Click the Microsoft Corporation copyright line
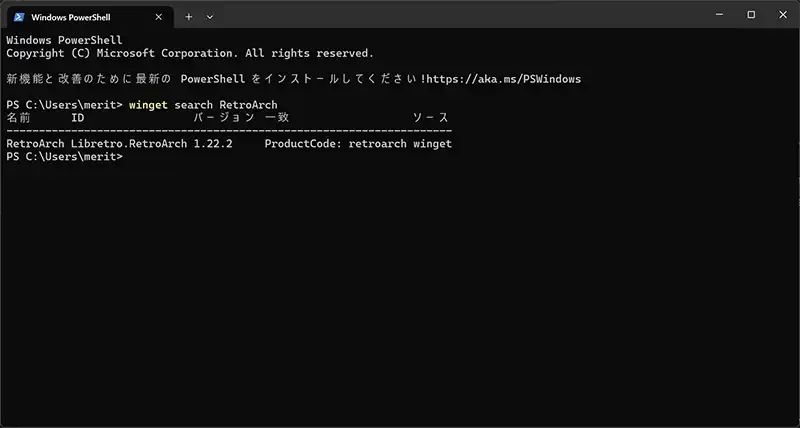 (x=190, y=52)
